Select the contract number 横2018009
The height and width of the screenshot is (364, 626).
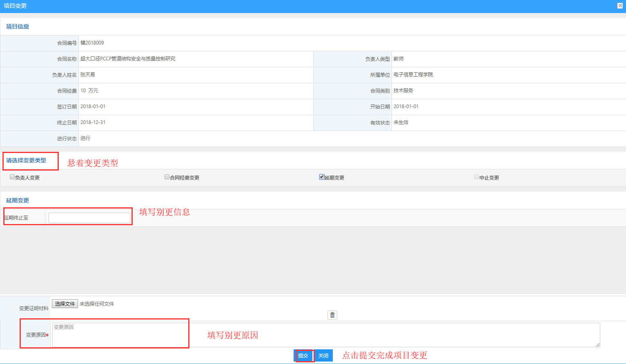tap(92, 43)
